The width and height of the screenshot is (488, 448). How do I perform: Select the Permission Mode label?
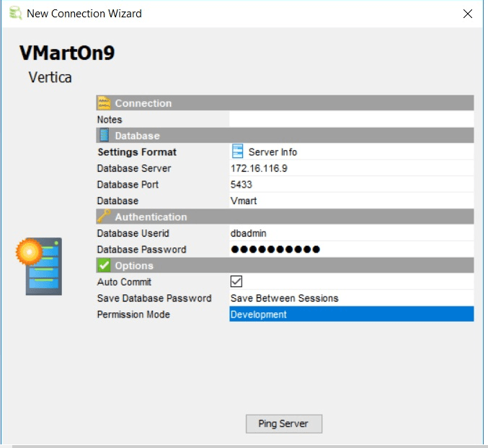(133, 315)
